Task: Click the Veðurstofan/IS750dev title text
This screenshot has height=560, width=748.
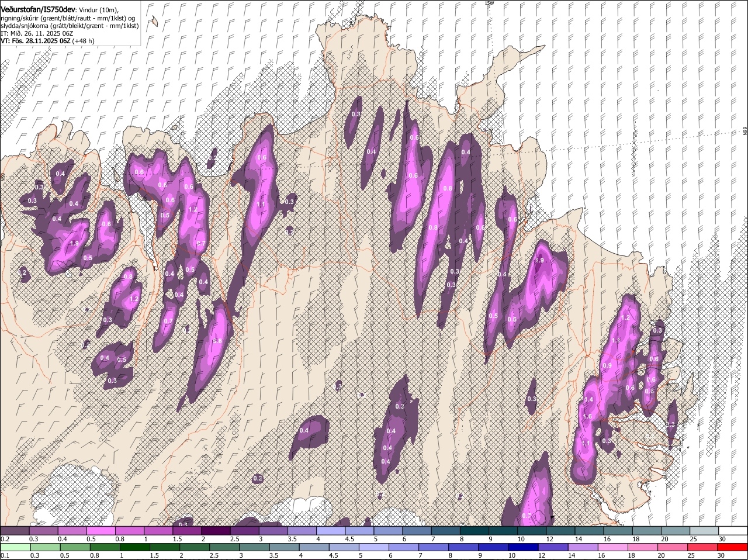Action: click(x=38, y=9)
